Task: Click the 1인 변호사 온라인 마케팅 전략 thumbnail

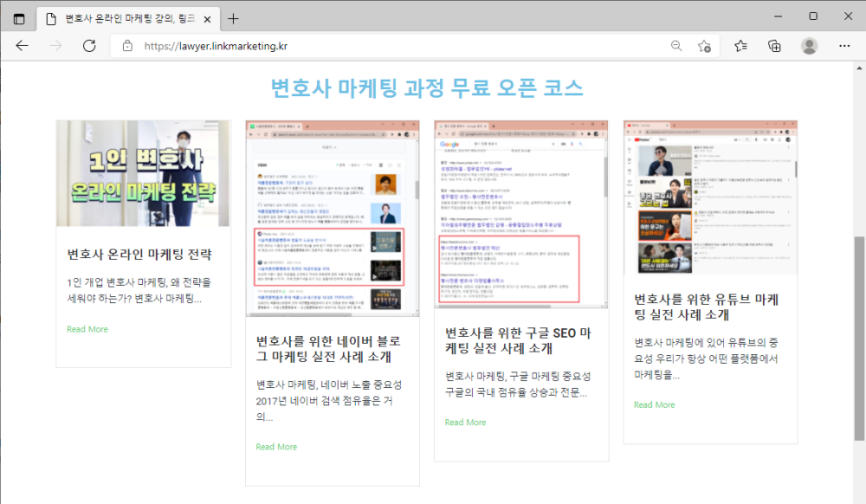Action: [143, 173]
